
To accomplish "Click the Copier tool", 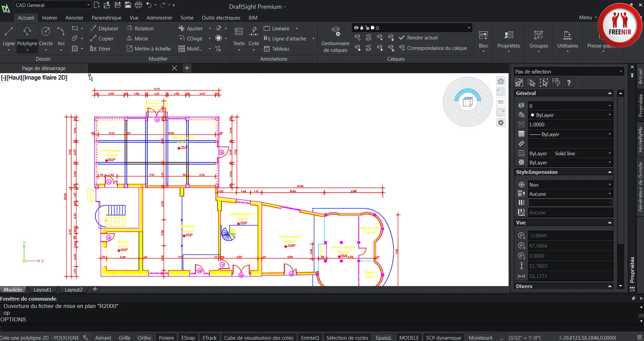I will click(102, 39).
